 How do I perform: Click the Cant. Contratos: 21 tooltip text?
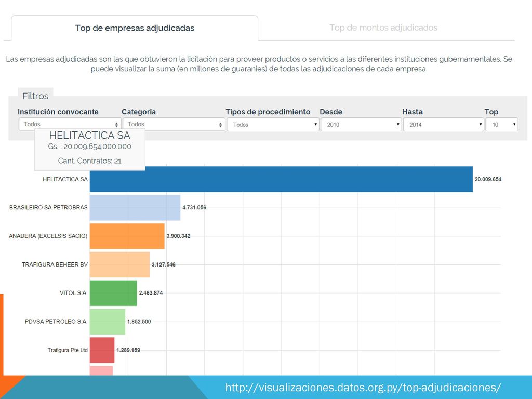pos(89,161)
